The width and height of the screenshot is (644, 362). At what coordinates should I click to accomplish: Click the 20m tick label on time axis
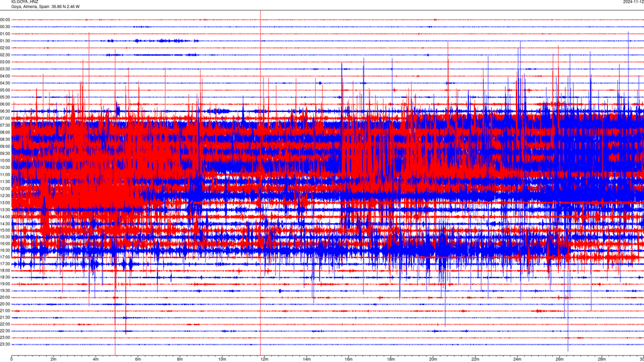433,359
